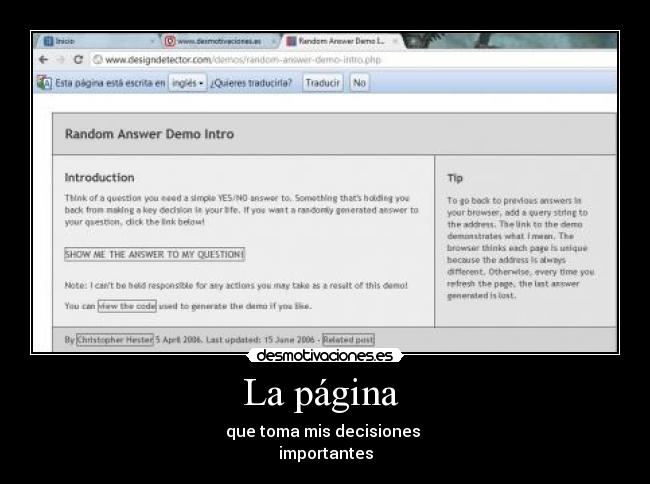
Task: Click SHOW ME THE ANSWER TO MY QUESTION link
Action: pyautogui.click(x=155, y=254)
